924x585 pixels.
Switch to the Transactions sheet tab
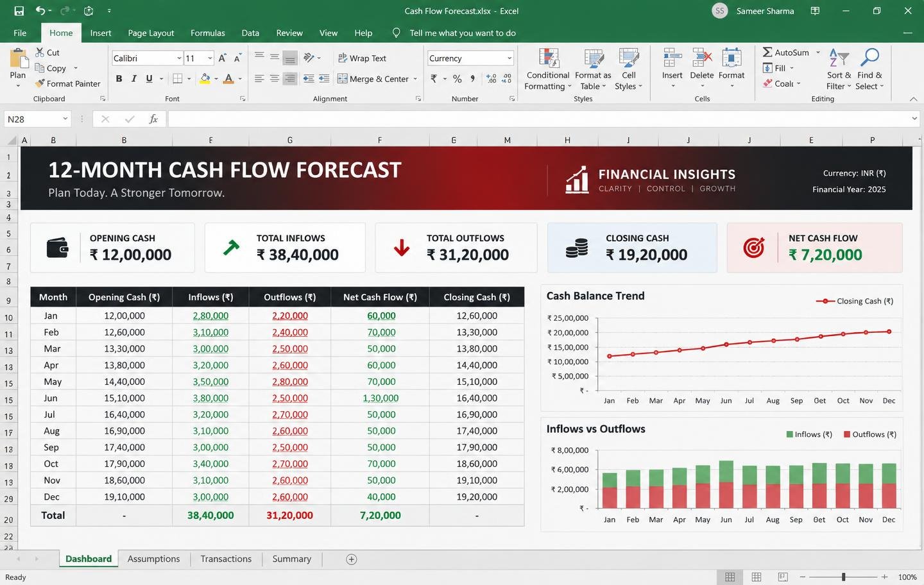[x=226, y=559]
